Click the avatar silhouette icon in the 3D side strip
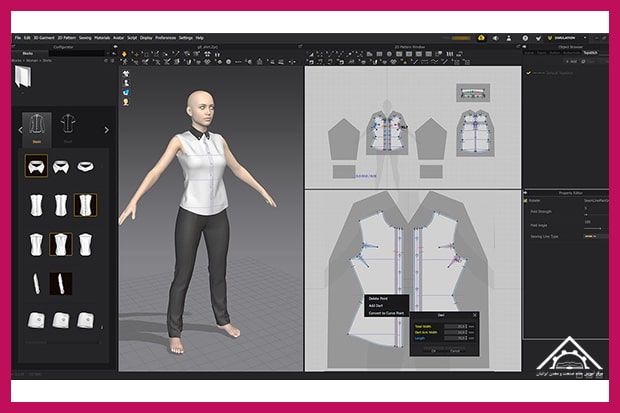 tap(126, 83)
